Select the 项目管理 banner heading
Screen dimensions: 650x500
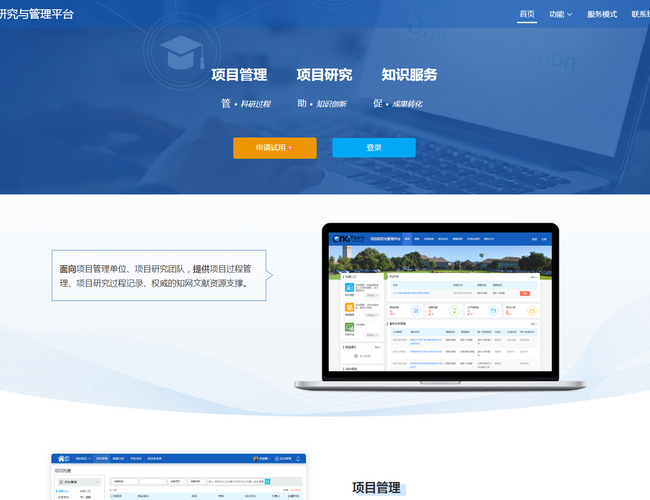239,75
